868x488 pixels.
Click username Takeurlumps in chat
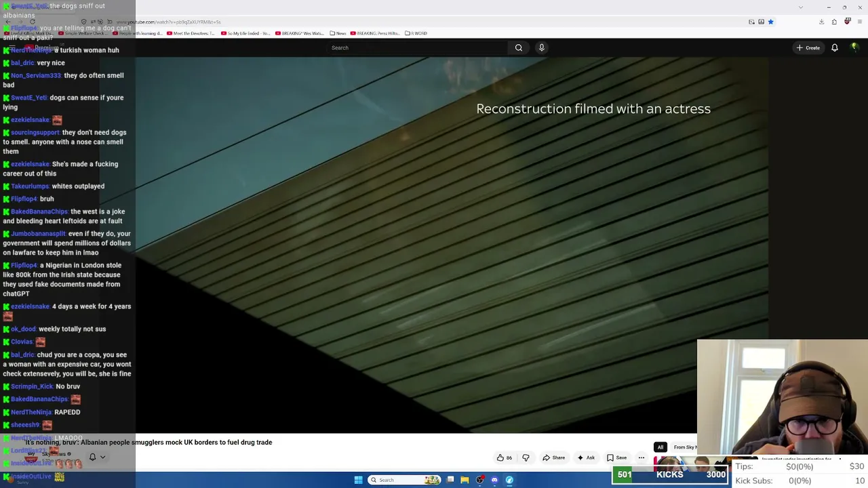[x=30, y=186]
